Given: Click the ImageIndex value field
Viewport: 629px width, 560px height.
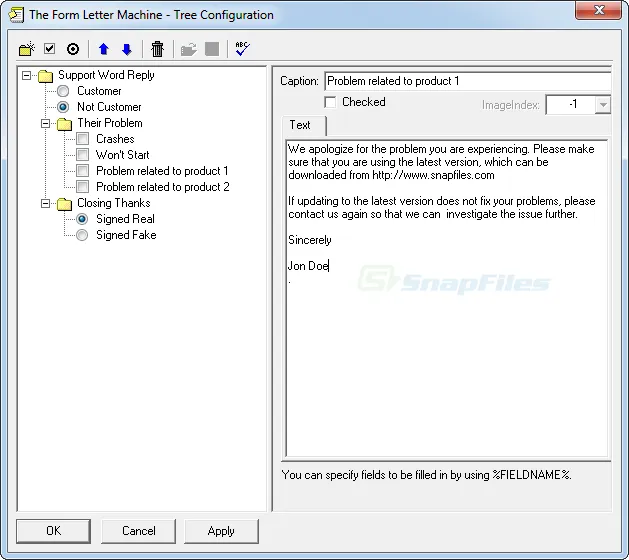Looking at the screenshot, I should point(570,105).
